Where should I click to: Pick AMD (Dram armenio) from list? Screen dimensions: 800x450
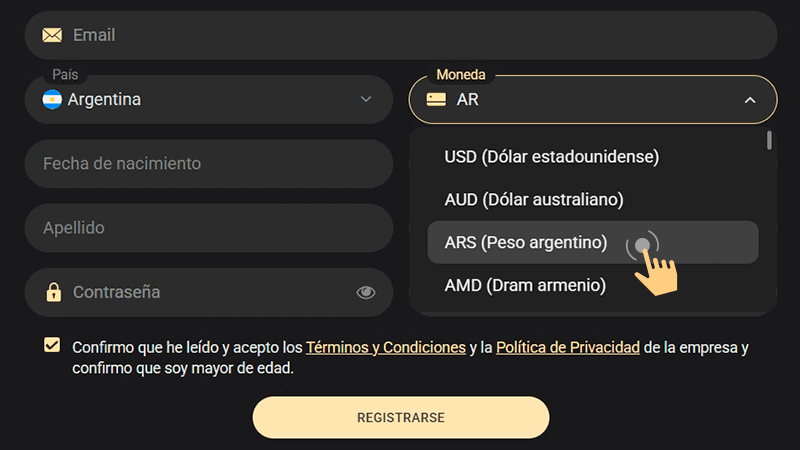[x=525, y=285]
